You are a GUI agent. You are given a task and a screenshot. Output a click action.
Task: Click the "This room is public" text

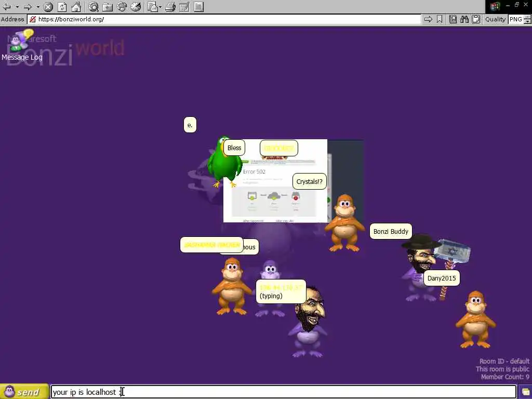pos(502,369)
